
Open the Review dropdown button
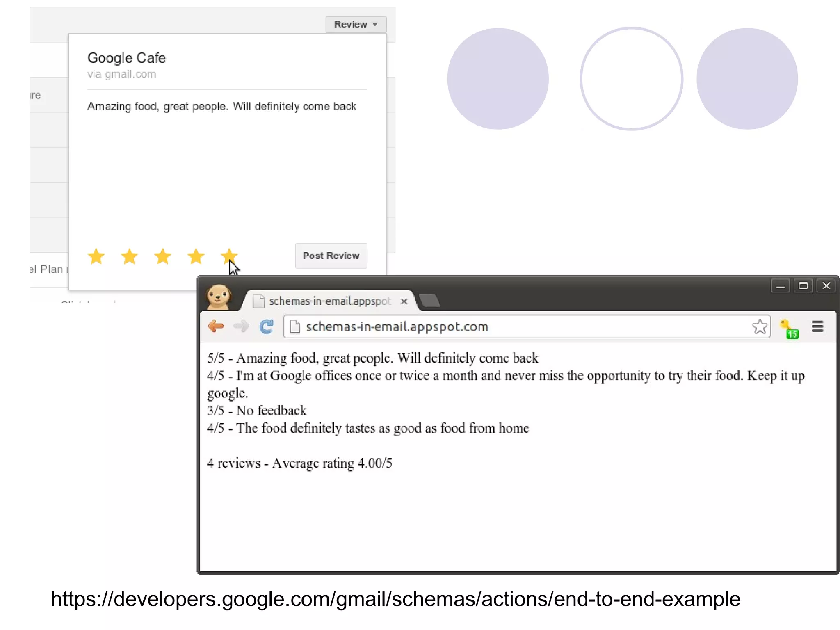coord(356,25)
